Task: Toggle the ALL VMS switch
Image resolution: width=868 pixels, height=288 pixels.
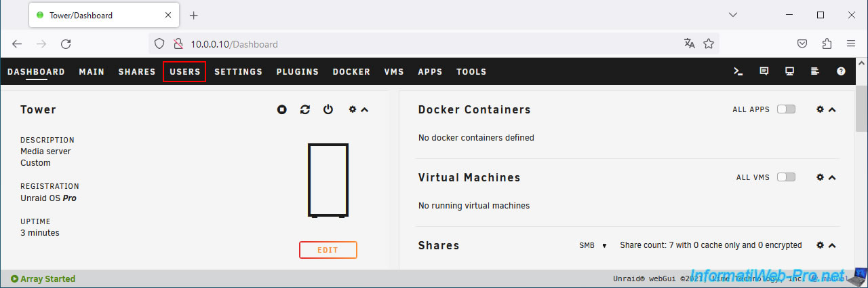Action: [x=786, y=177]
